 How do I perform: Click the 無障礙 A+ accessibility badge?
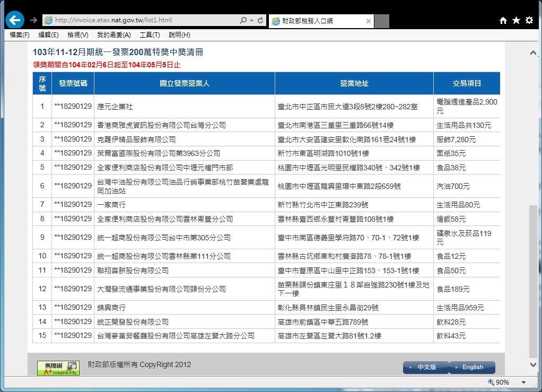[58, 368]
